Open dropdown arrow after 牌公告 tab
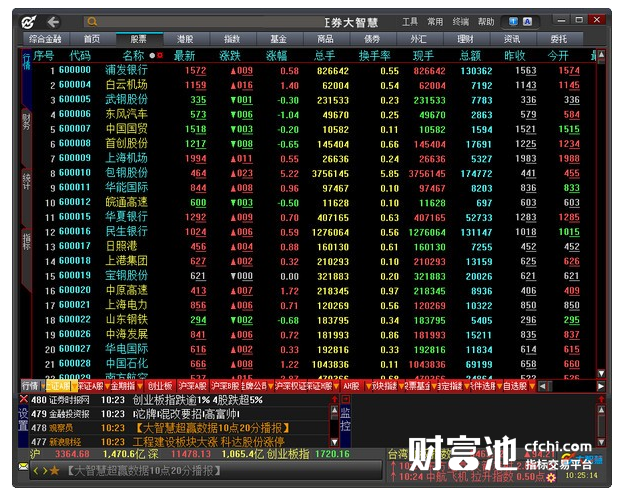Viewport: 625px width, 500px height. (x=271, y=386)
